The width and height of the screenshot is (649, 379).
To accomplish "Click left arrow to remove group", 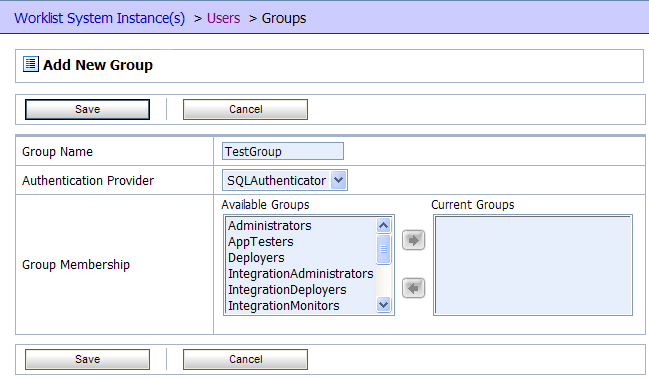I will click(x=413, y=288).
